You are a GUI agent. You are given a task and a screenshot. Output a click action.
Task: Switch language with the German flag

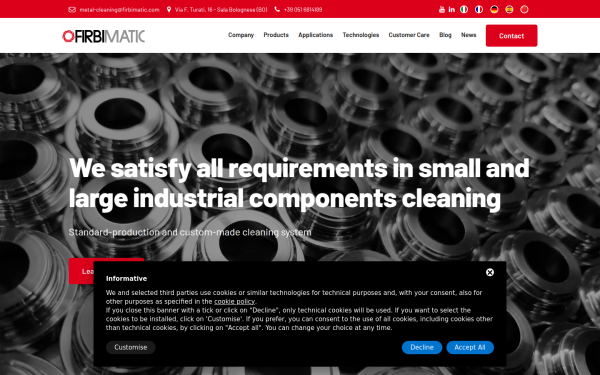point(494,10)
